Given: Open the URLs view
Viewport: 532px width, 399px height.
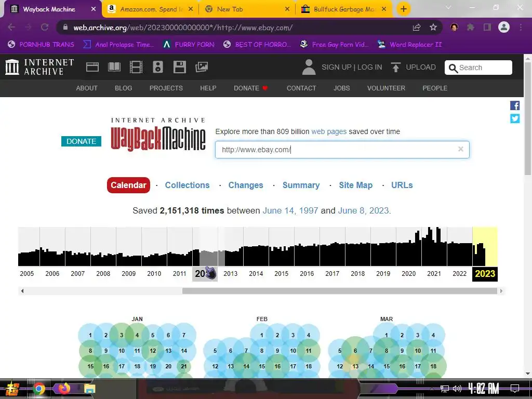Looking at the screenshot, I should [x=402, y=185].
